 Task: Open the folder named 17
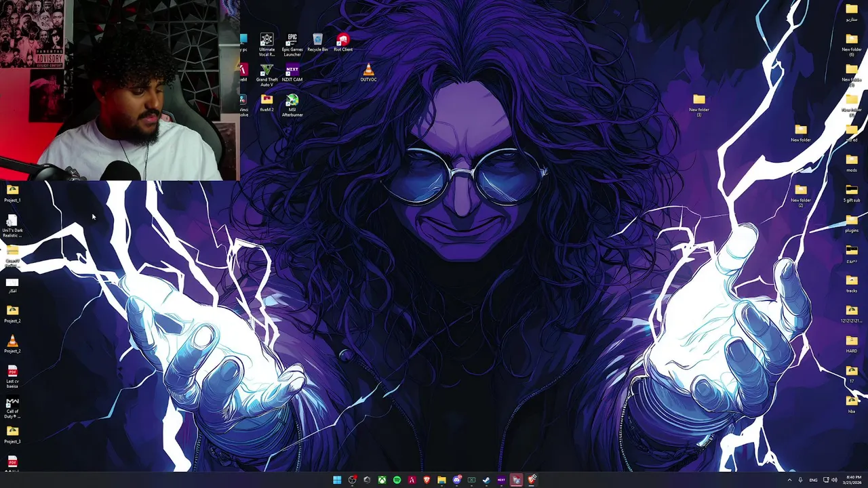[852, 374]
